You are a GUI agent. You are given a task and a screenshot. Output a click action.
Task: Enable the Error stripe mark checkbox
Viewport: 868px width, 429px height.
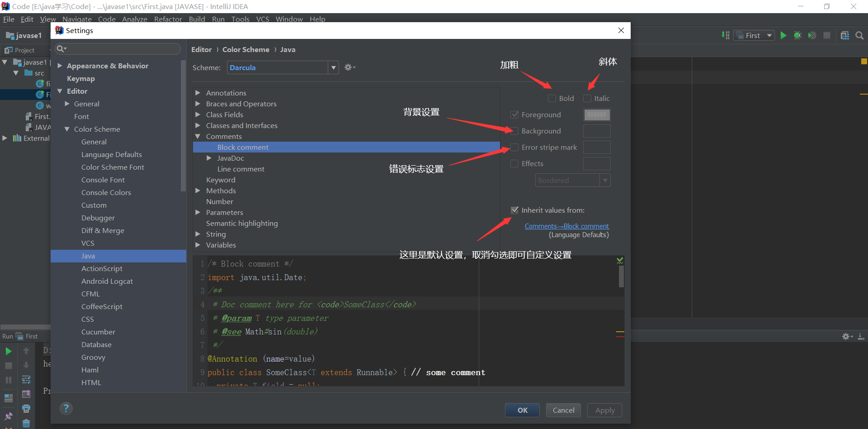click(x=514, y=147)
